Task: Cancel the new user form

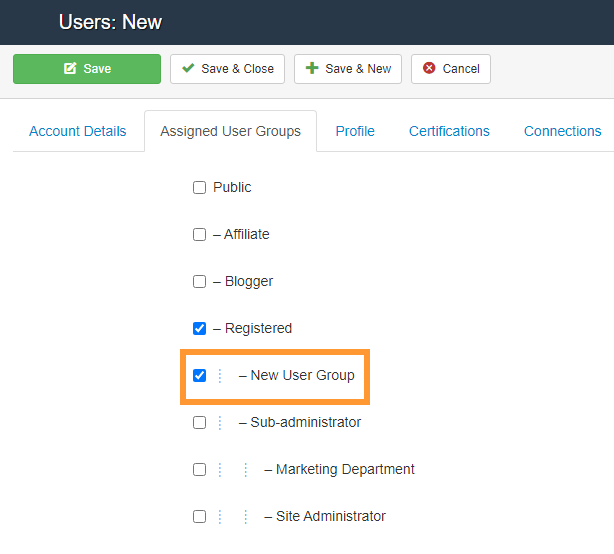Action: (450, 69)
